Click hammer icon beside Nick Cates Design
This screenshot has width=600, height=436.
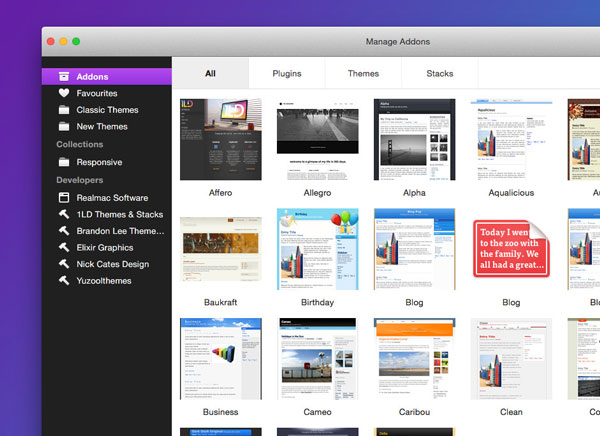click(64, 264)
